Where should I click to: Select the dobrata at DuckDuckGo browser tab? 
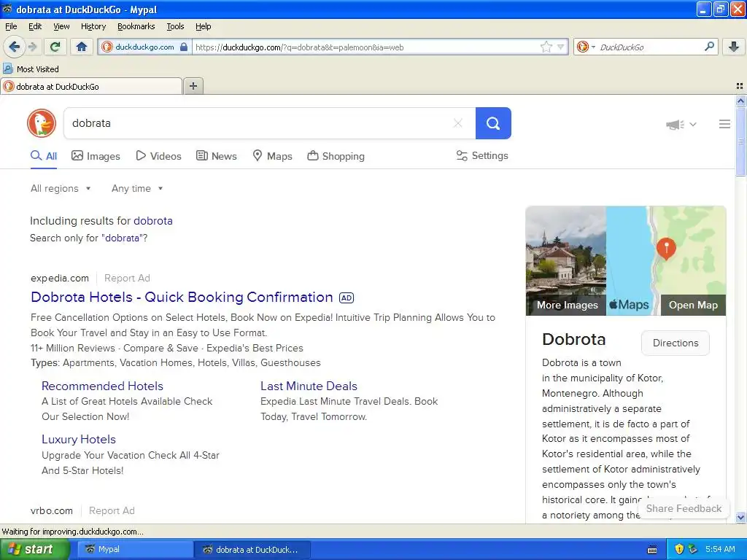pos(91,86)
